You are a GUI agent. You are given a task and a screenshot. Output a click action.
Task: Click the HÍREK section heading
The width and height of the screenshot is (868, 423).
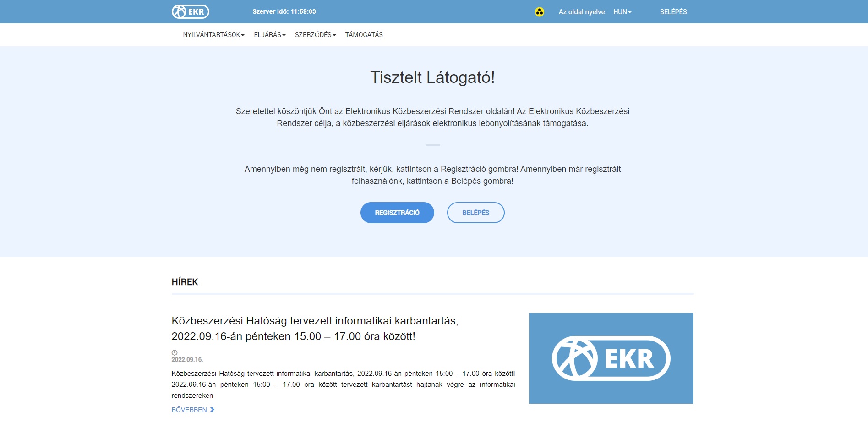click(185, 282)
